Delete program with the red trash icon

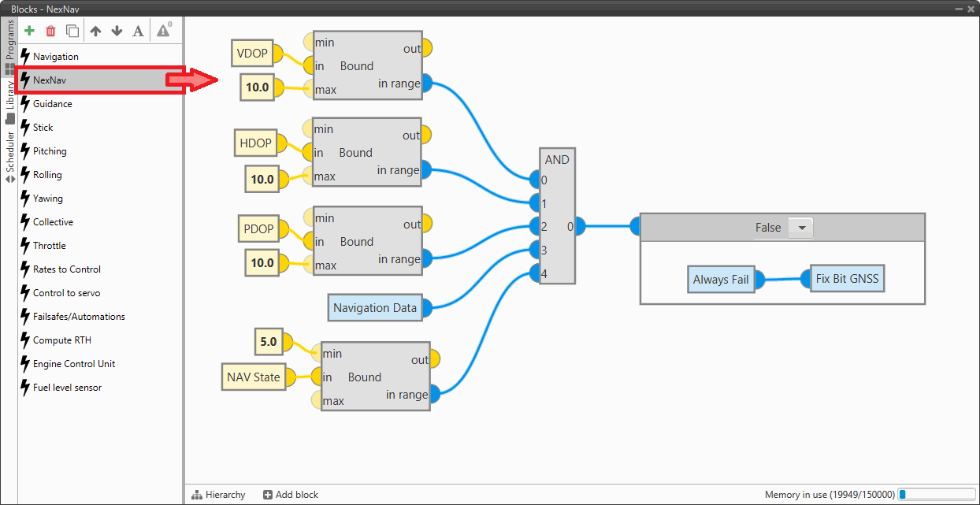[51, 32]
